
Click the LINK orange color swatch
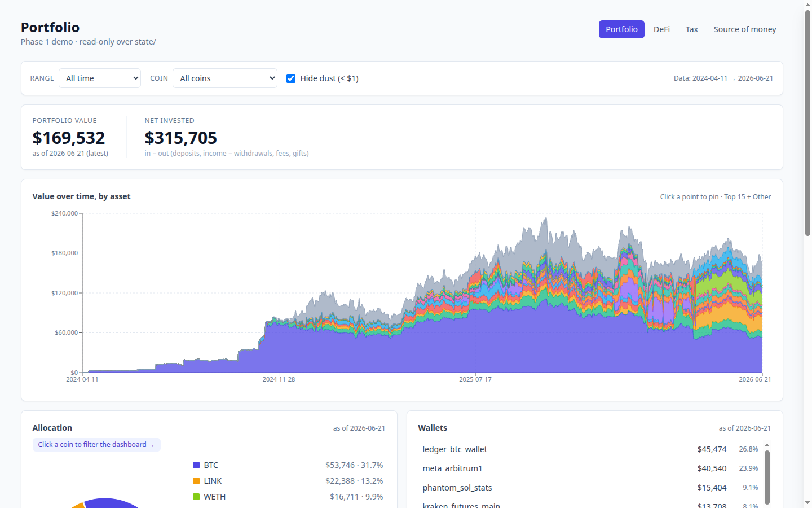point(196,481)
